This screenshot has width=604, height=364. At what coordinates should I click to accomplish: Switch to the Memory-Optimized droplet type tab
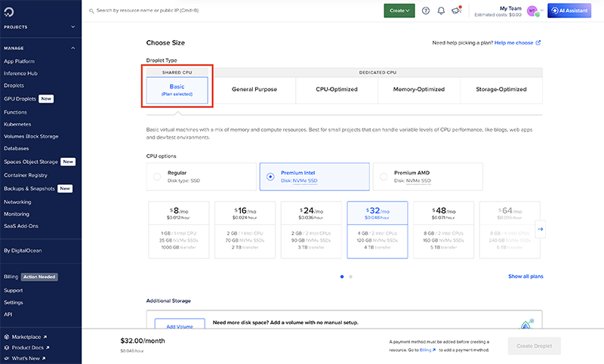[x=419, y=89]
